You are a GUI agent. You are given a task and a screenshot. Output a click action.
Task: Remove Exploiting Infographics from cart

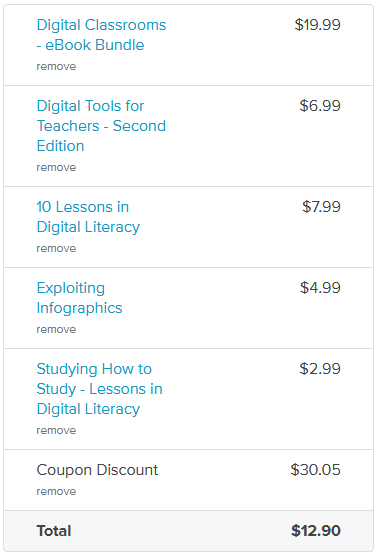(56, 329)
